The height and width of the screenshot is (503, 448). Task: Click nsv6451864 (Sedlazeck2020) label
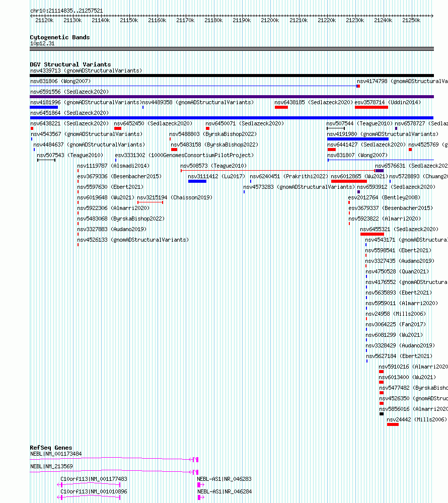(69, 113)
